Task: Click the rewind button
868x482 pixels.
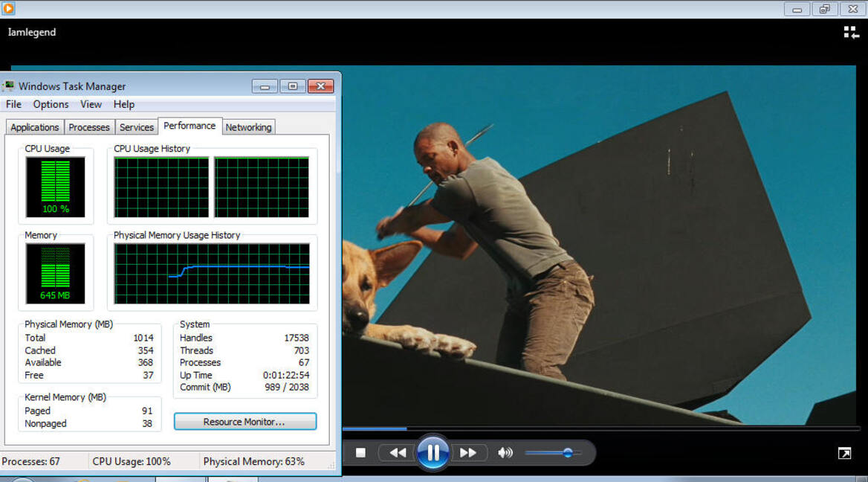Action: [x=398, y=453]
